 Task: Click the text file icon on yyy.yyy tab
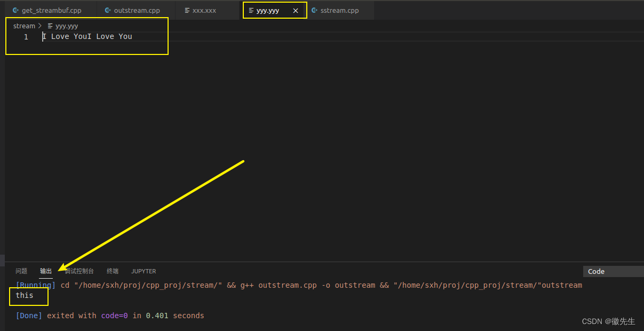tap(251, 10)
